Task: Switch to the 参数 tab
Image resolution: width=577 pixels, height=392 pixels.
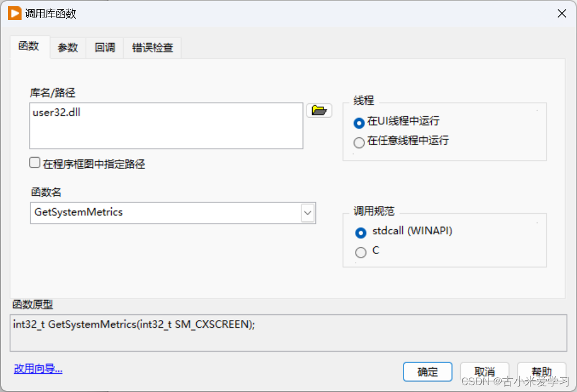Action: tap(67, 48)
